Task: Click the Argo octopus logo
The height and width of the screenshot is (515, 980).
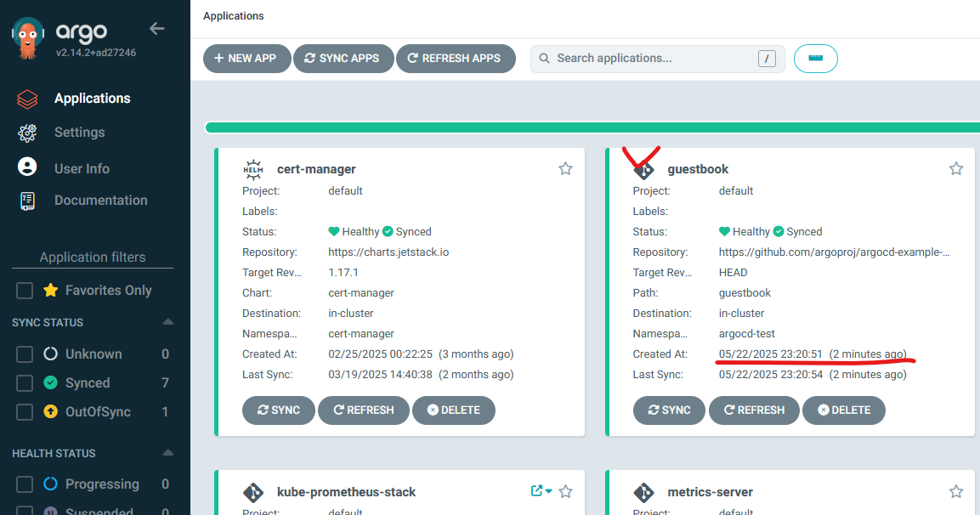Action: [x=28, y=38]
